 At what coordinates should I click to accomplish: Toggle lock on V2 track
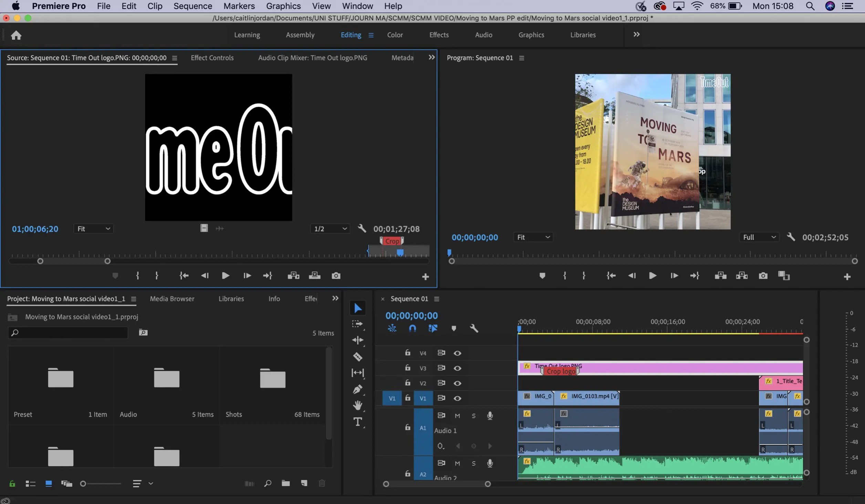click(x=408, y=382)
